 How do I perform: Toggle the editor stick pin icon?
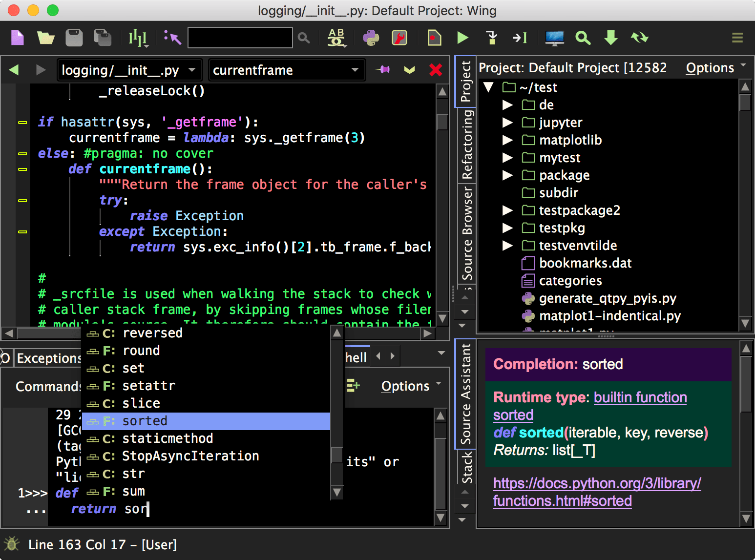click(383, 70)
